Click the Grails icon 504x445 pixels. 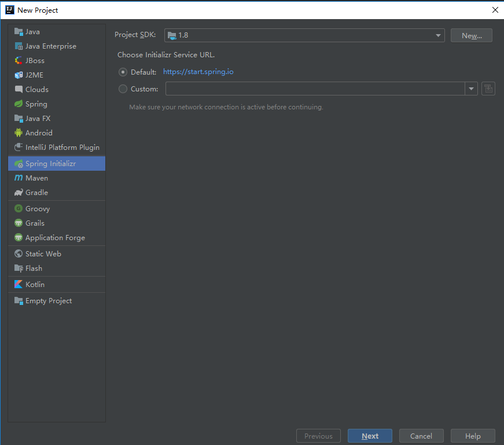(x=19, y=223)
